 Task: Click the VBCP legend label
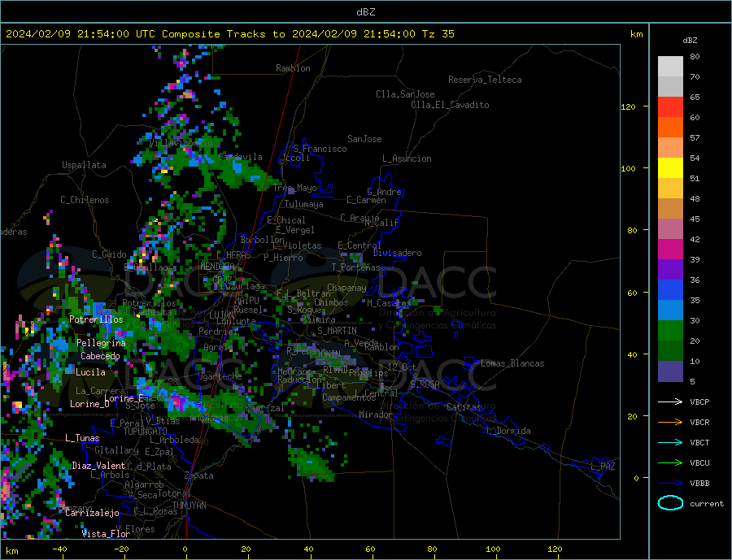coord(699,402)
